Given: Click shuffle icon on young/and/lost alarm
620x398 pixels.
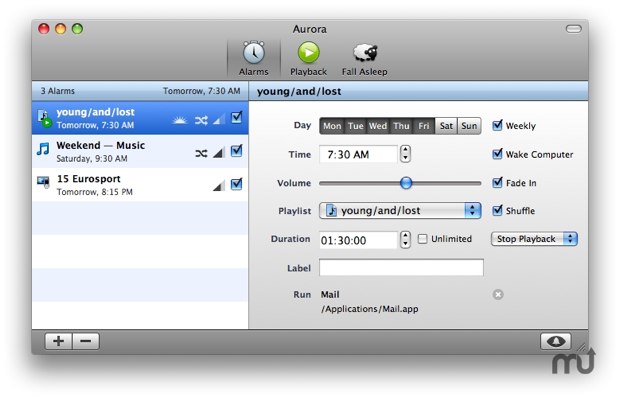Looking at the screenshot, I should click(201, 120).
